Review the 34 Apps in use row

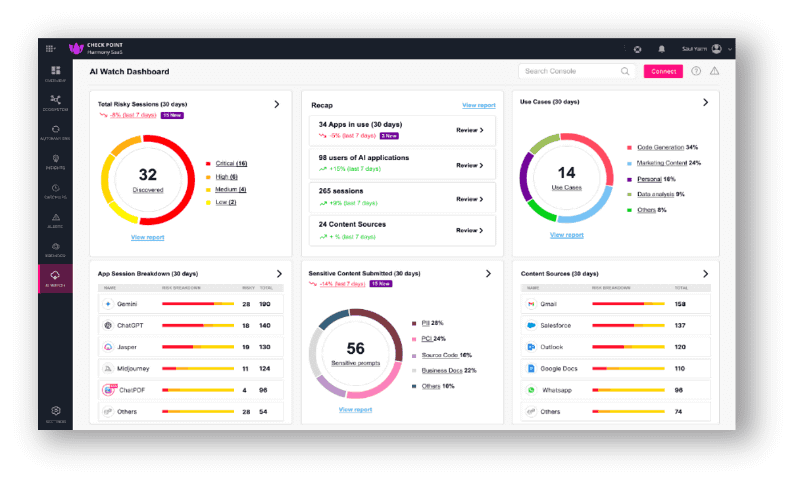point(402,130)
